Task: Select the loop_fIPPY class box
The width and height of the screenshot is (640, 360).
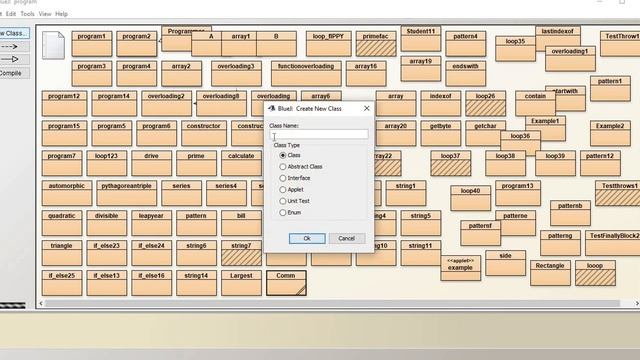Action: pyautogui.click(x=329, y=44)
